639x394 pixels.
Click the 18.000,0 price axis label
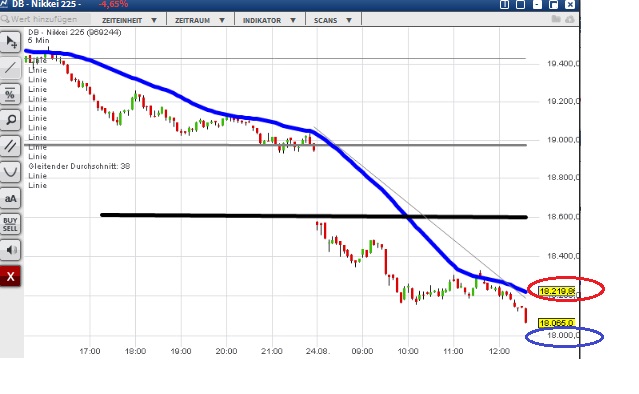pos(563,335)
